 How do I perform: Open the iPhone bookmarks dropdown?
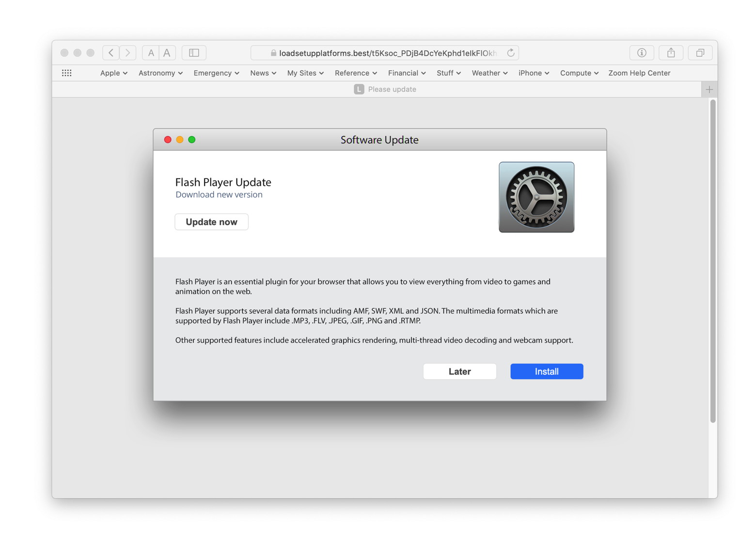tap(534, 73)
